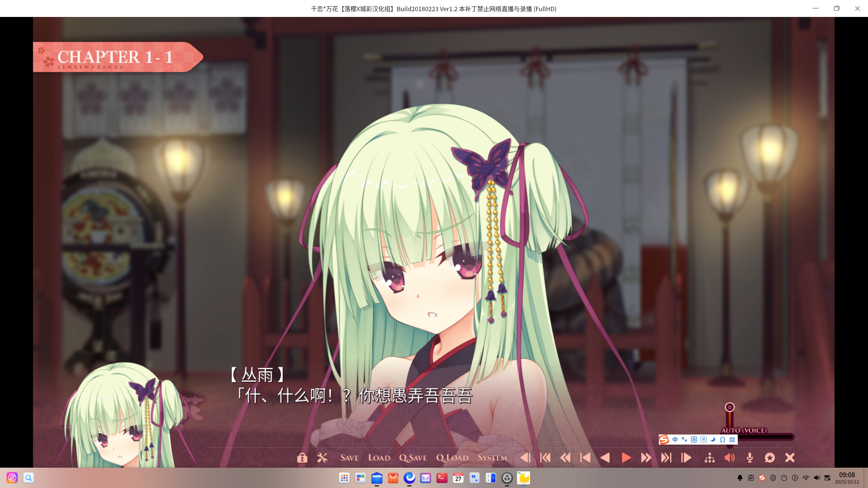Jump to previous scene double-arrow bar icon
This screenshot has width=868, height=488.
pyautogui.click(x=545, y=458)
